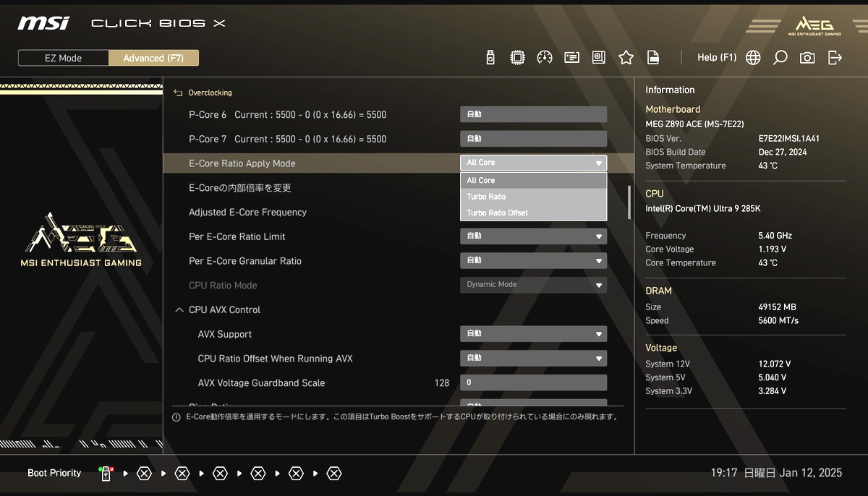Click the memory card icon in toolbar
Viewport: 868px width, 496px height.
572,58
